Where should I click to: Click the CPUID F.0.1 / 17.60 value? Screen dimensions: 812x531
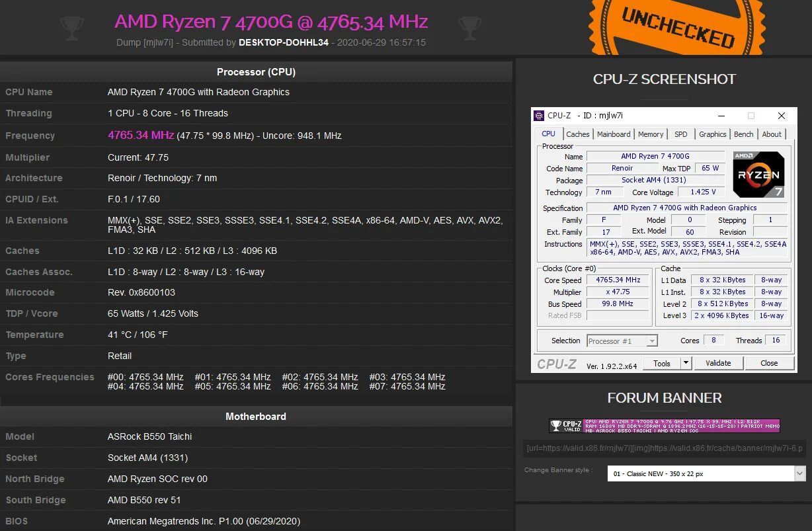(134, 199)
